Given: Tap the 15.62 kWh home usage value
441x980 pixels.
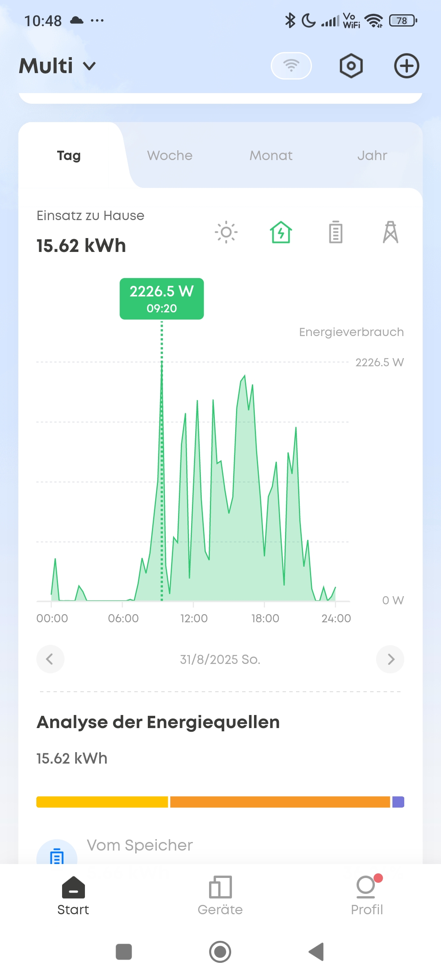Looking at the screenshot, I should click(x=81, y=246).
